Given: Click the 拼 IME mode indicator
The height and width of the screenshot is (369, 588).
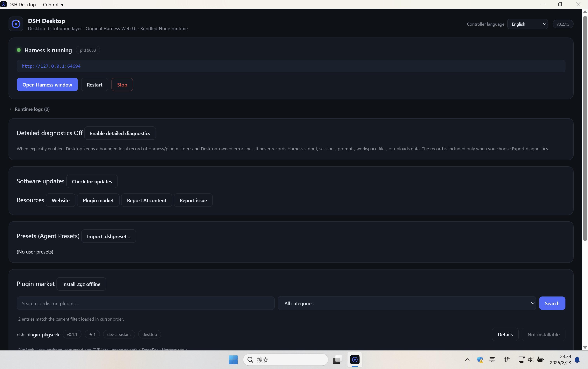Looking at the screenshot, I should pos(507,360).
